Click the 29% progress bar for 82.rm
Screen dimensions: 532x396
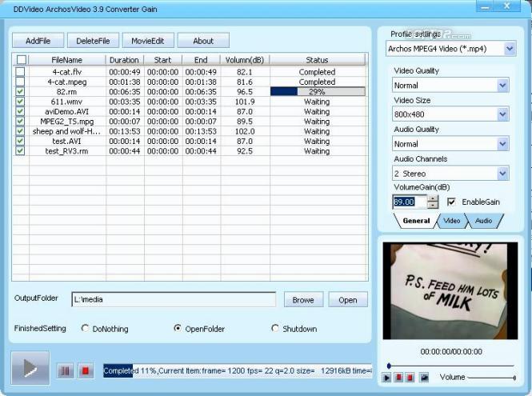(318, 91)
